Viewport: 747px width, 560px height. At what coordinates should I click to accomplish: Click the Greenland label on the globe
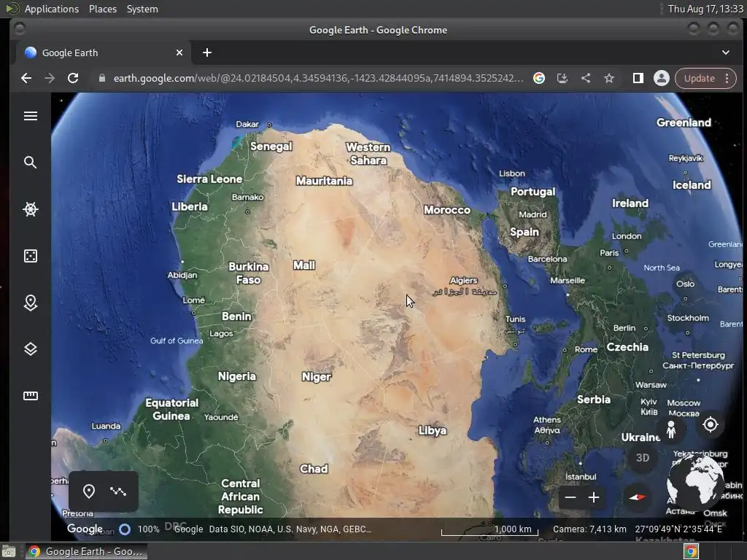point(684,122)
